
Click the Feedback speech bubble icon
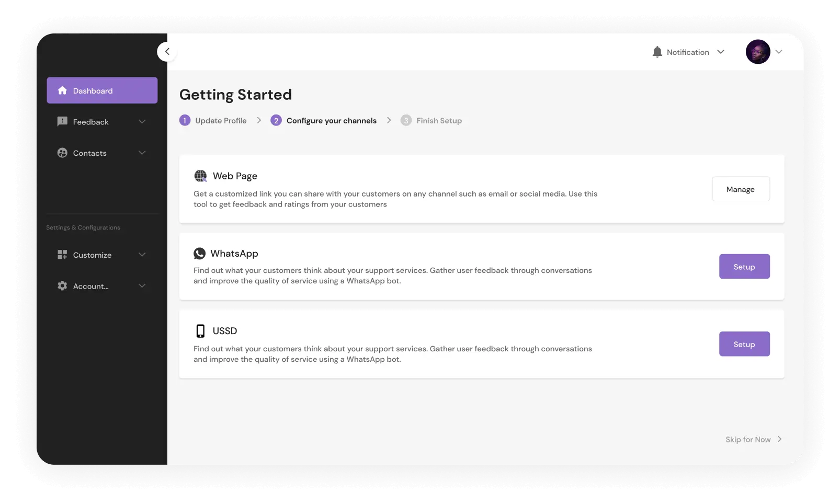[62, 122]
